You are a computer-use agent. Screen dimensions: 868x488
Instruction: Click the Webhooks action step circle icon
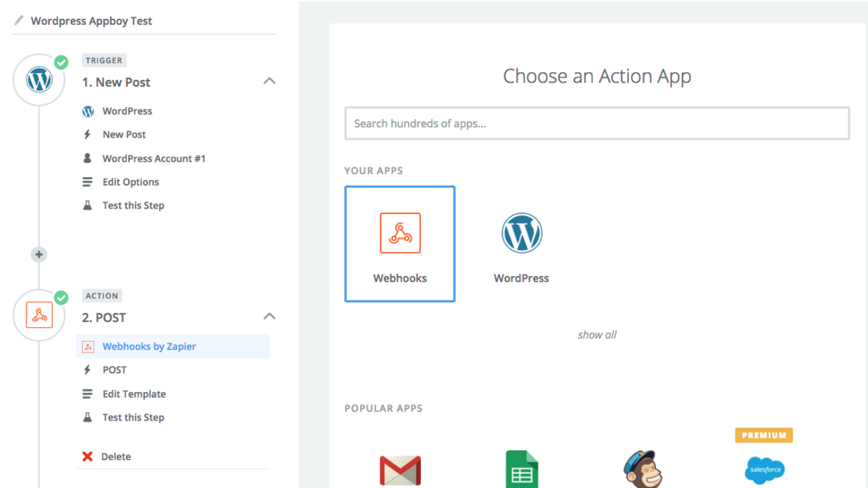pos(39,315)
